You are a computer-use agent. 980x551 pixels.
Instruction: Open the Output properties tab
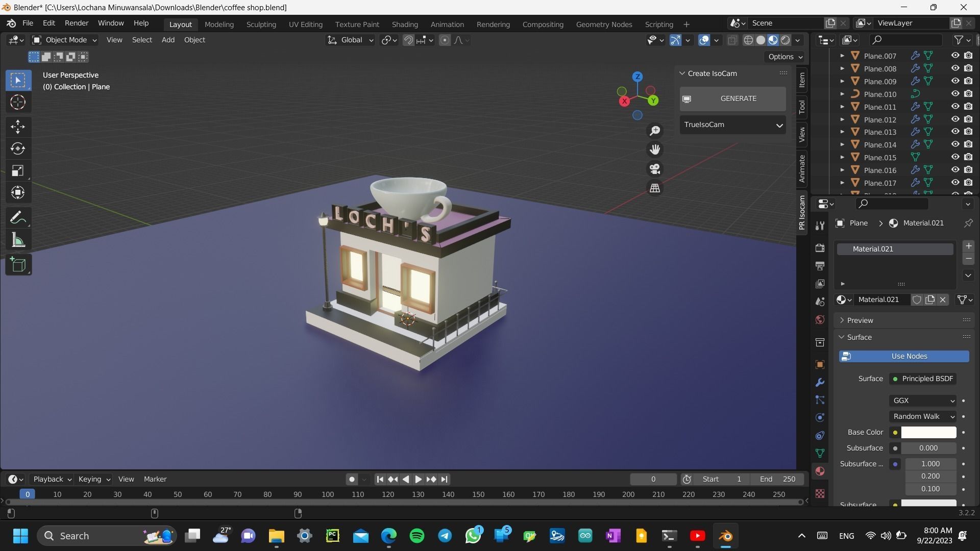click(x=820, y=266)
